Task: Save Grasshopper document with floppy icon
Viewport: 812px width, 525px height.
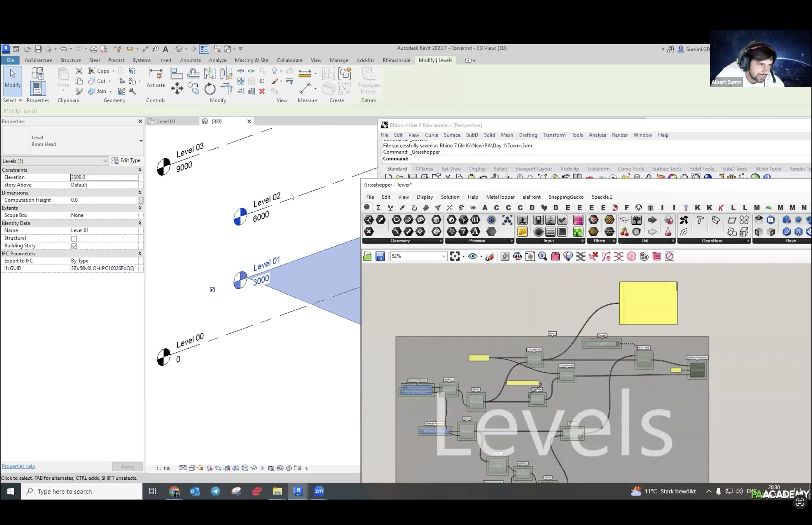Action: click(380, 256)
